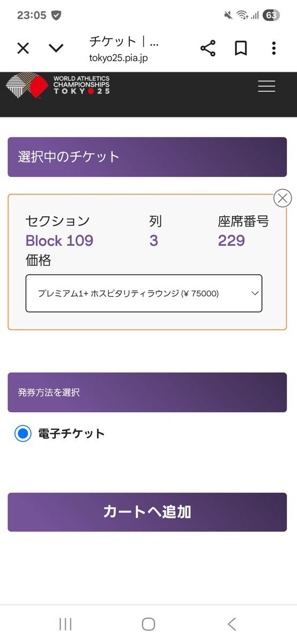Remove selected ticket with circled X

[283, 198]
